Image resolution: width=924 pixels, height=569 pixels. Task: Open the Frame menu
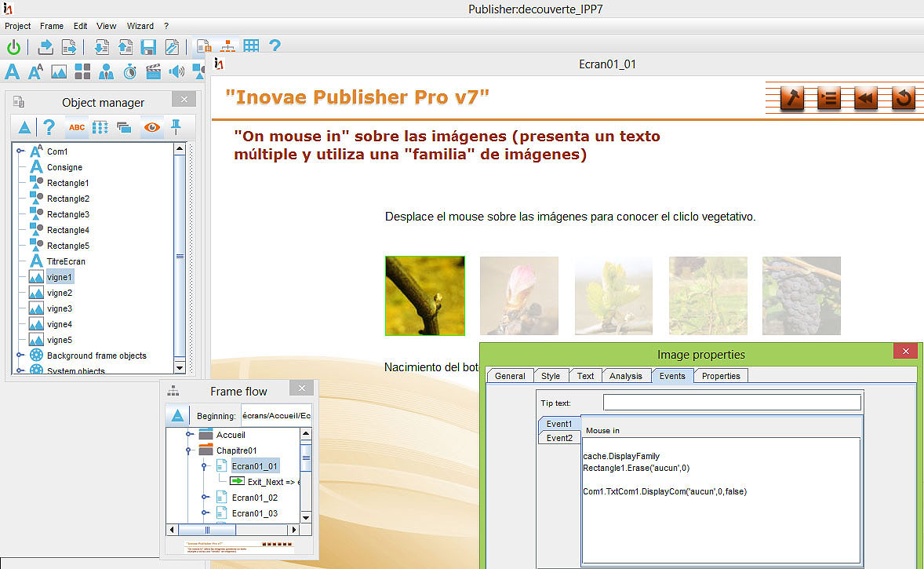pos(52,26)
